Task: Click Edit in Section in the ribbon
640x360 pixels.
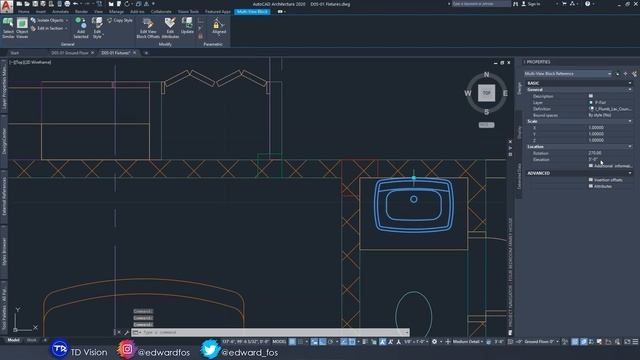Action: coord(49,29)
